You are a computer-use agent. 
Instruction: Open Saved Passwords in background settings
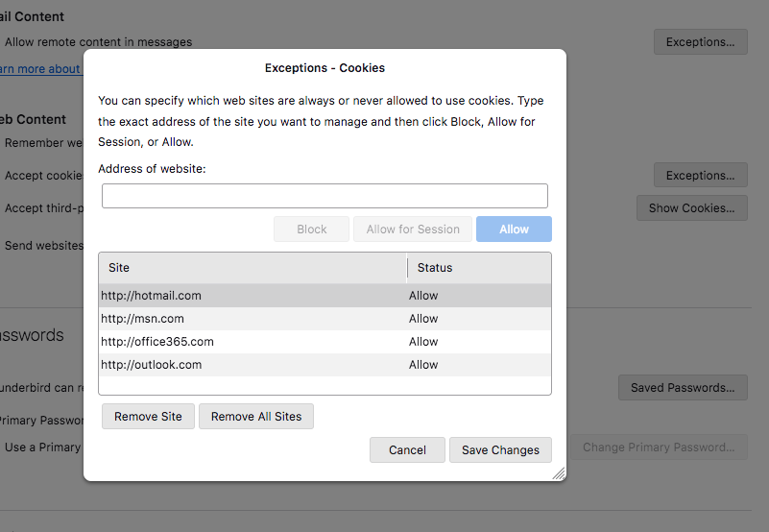coord(683,388)
